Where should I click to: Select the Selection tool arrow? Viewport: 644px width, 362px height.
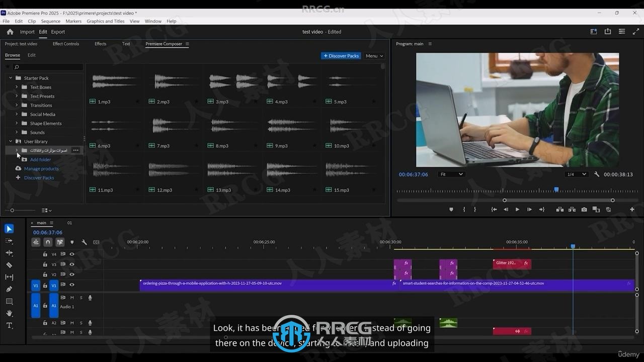(9, 229)
